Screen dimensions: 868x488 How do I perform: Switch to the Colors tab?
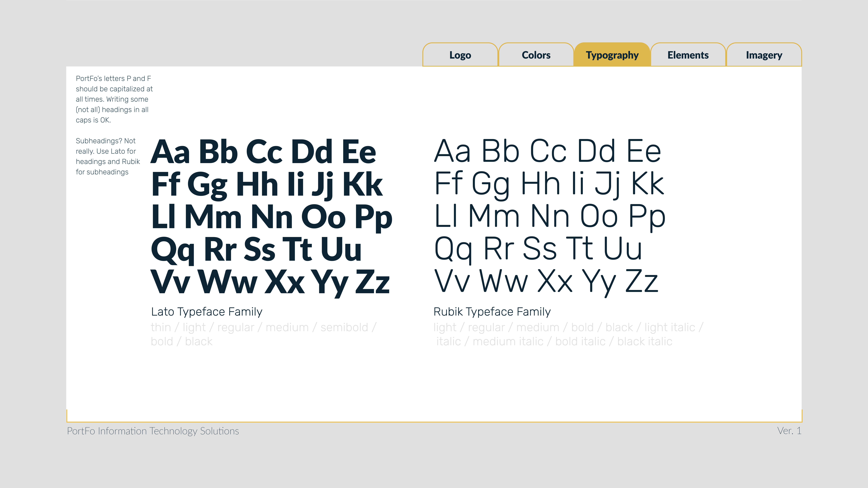tap(536, 55)
